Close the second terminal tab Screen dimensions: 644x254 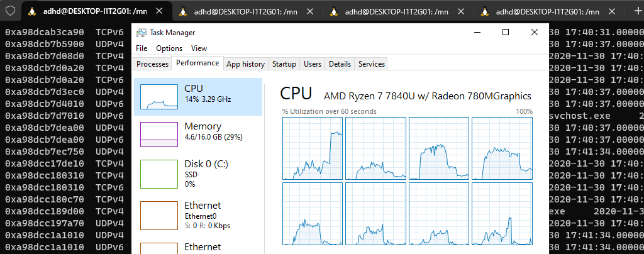click(x=312, y=12)
